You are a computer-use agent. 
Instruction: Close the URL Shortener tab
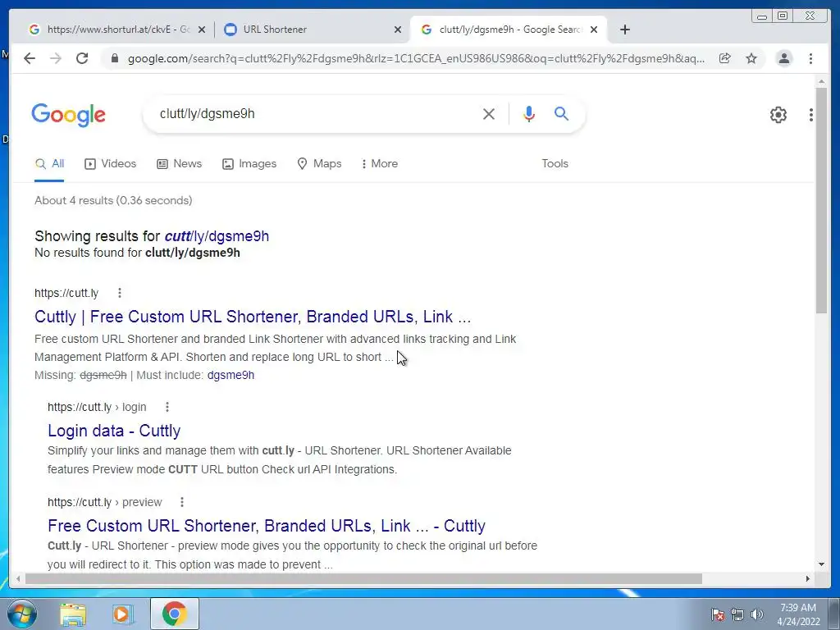[x=398, y=30]
